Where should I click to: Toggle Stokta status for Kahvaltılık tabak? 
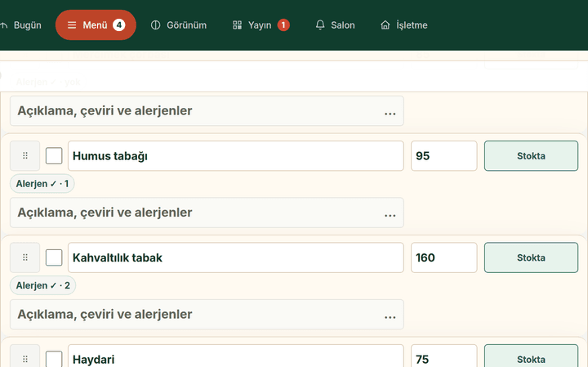[531, 257]
